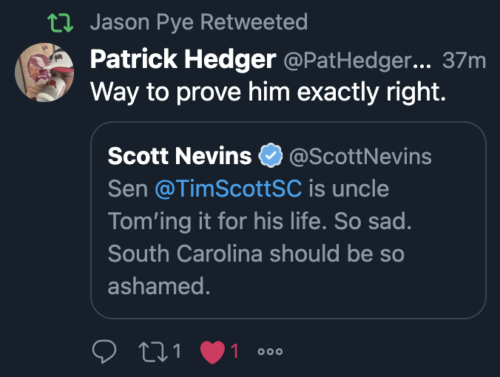Open the @ScottNevins handle
The image size is (500, 377).
pyautogui.click(x=360, y=156)
